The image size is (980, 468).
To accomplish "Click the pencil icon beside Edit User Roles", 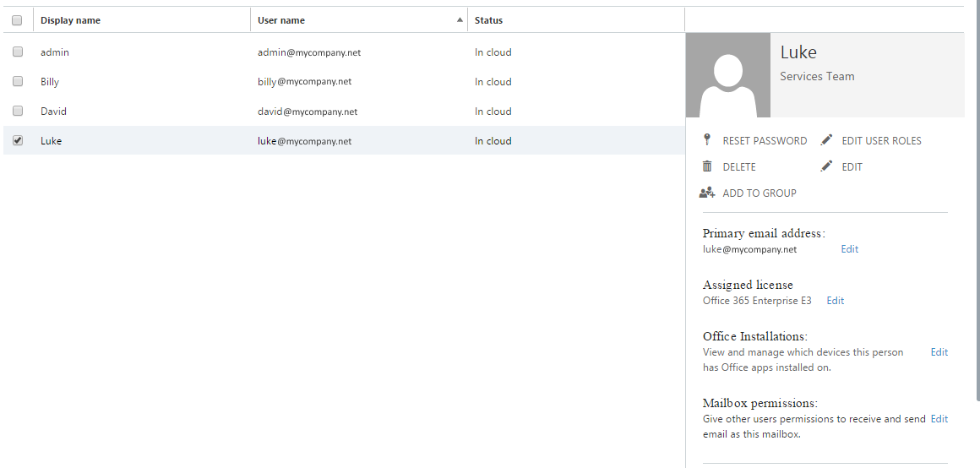I will pyautogui.click(x=827, y=140).
